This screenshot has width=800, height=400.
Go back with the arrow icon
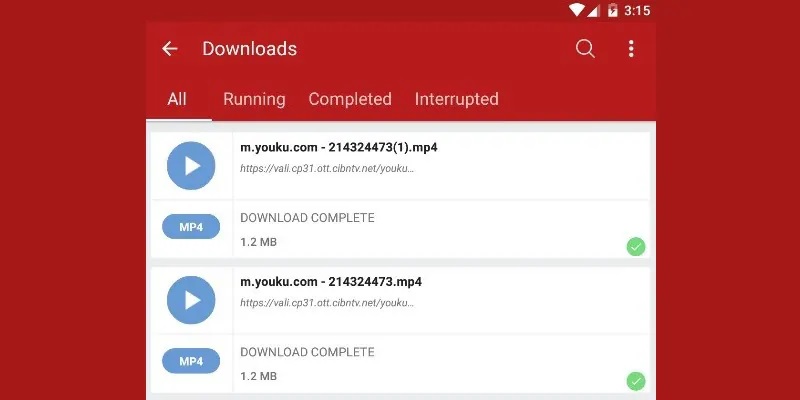pyautogui.click(x=169, y=49)
